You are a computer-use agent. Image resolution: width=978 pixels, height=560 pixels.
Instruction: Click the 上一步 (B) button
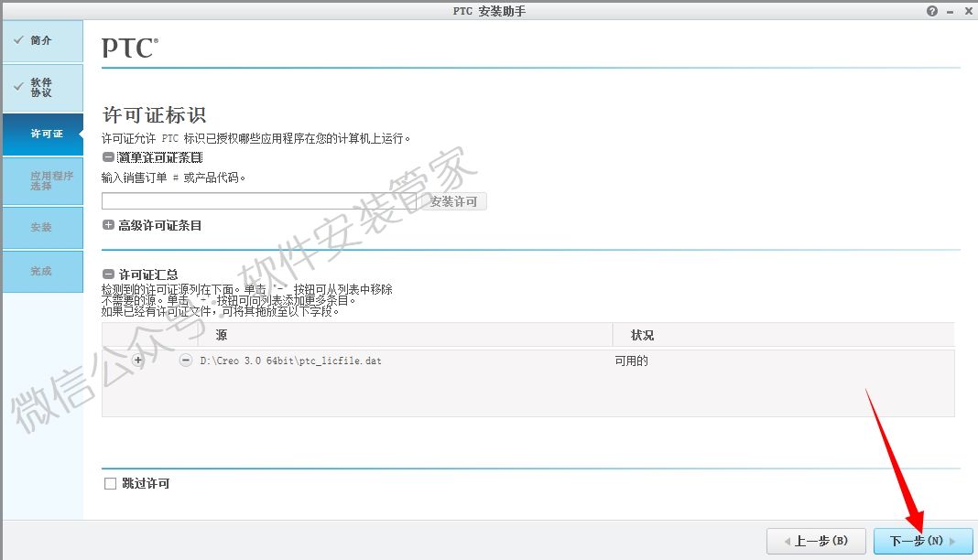816,541
